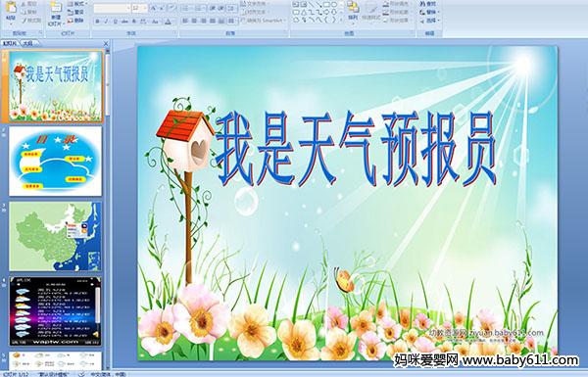Click the Copy icon in Clipboard group

point(24,12)
